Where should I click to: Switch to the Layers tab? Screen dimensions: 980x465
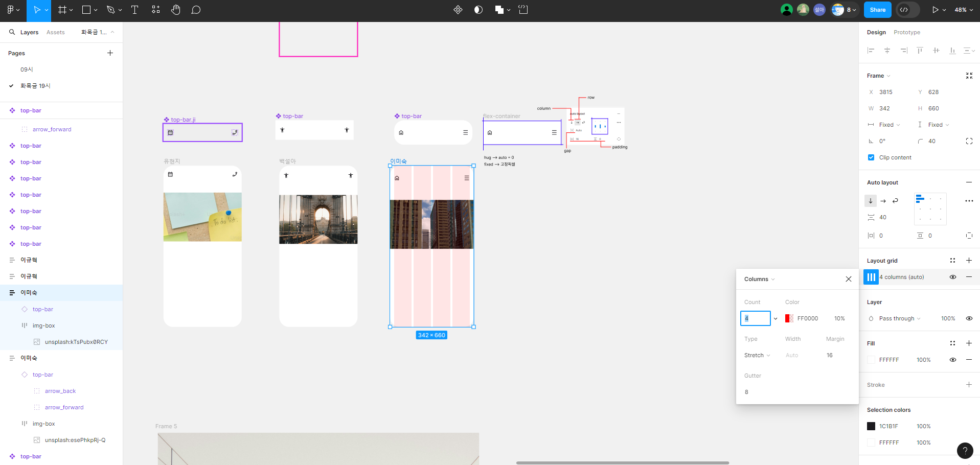point(29,32)
